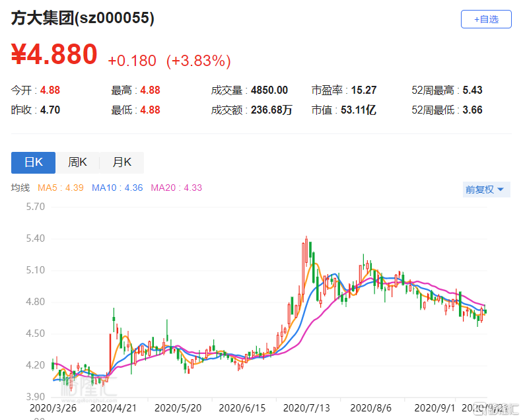This screenshot has width=523, height=420.
Task: Click the tall red April candlestick reaching 4.50
Action: [110, 353]
